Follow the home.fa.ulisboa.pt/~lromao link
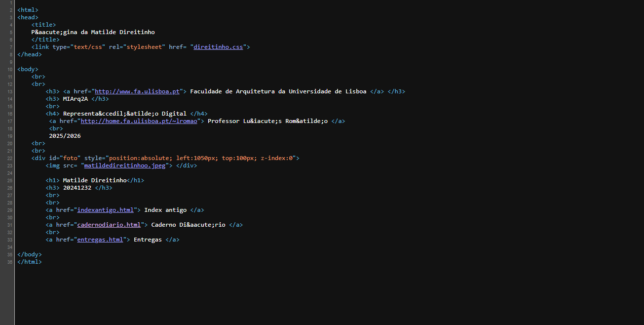The height and width of the screenshot is (325, 644). (136, 121)
